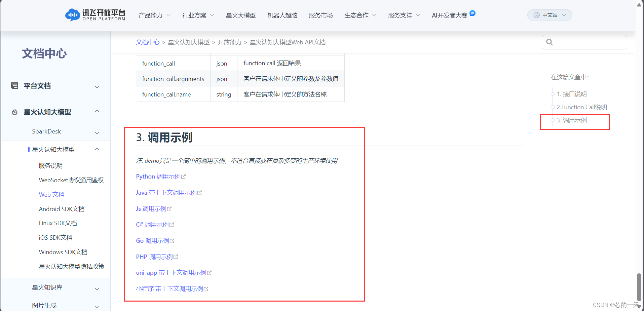The image size is (644, 311).
Task: Open the Windows SDK文档 sidebar page
Action: pos(63,252)
